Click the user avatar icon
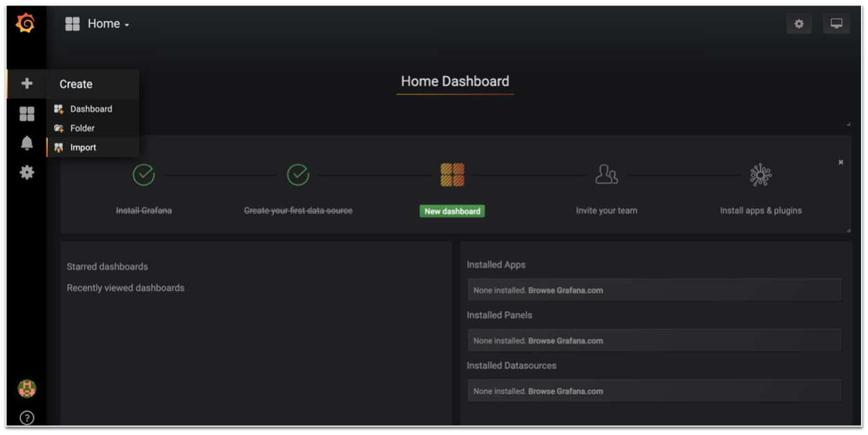The height and width of the screenshot is (435, 868). tap(27, 389)
